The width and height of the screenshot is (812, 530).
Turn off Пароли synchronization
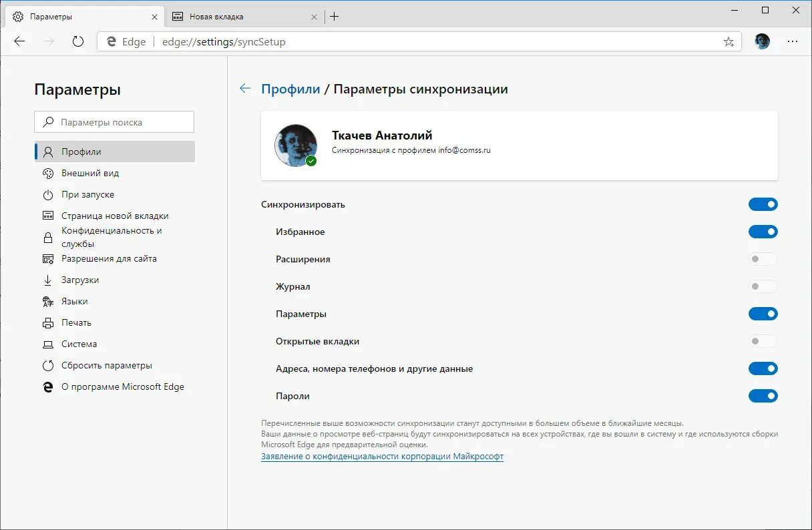click(763, 396)
